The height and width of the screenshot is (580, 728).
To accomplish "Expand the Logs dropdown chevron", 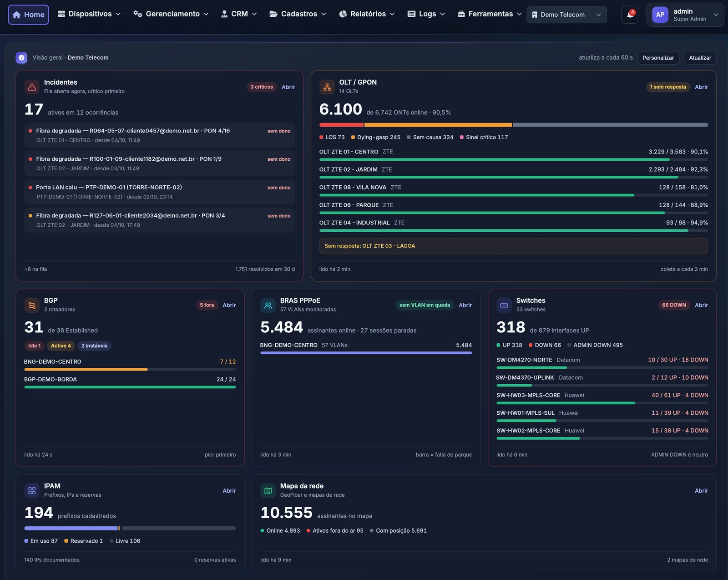I will [443, 14].
